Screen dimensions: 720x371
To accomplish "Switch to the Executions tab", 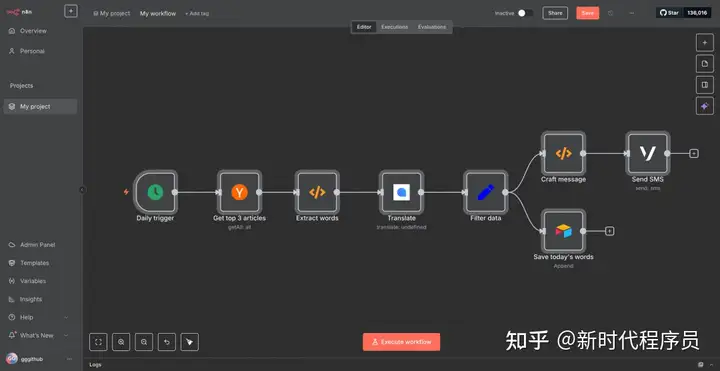I will pyautogui.click(x=394, y=27).
